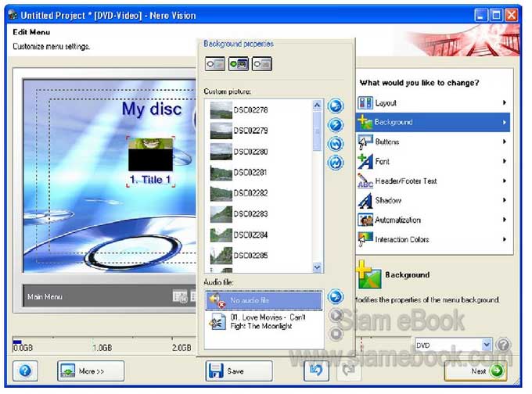
Task: Click the grey play button beside the audio list
Action: [x=336, y=316]
